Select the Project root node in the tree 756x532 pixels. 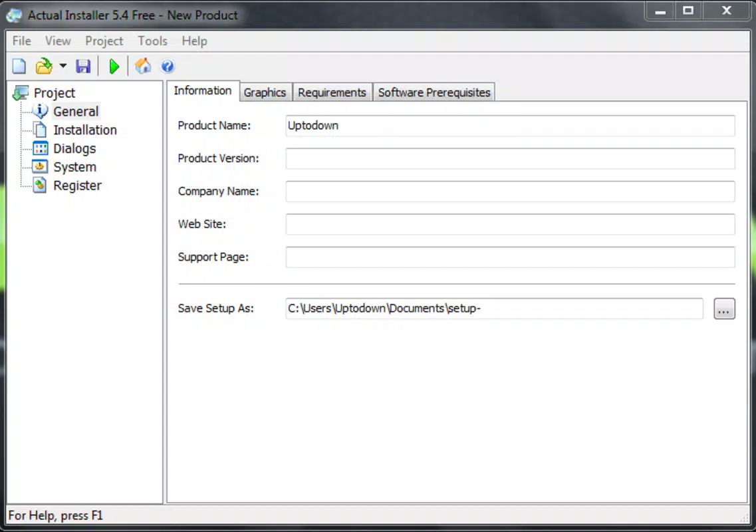55,92
